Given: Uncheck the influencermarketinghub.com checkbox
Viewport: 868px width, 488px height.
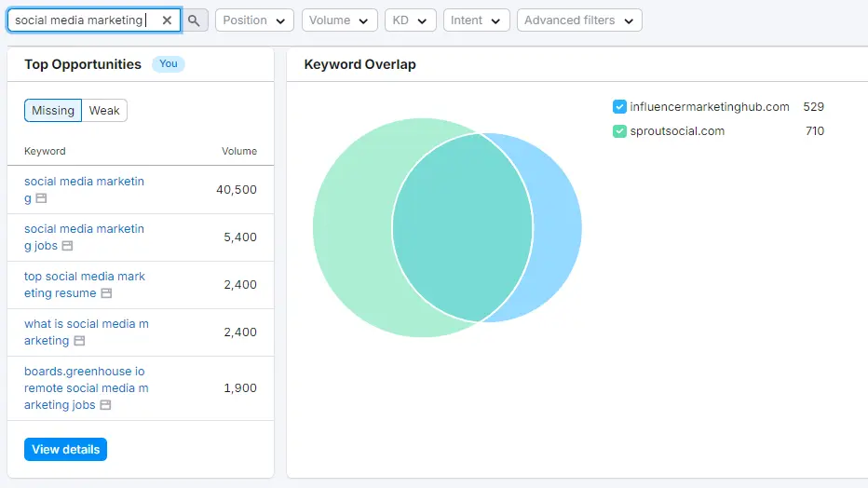Looking at the screenshot, I should click(619, 107).
